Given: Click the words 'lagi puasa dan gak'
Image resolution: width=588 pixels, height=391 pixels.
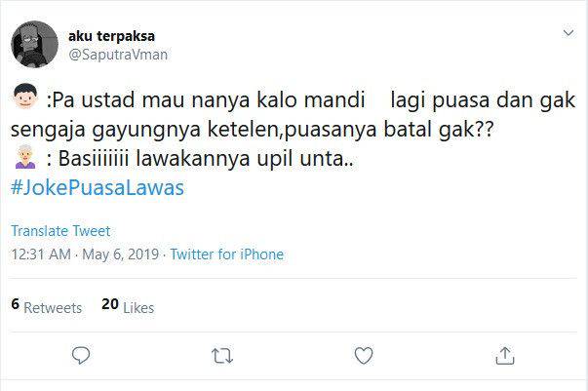Looking at the screenshot, I should coord(481,99).
